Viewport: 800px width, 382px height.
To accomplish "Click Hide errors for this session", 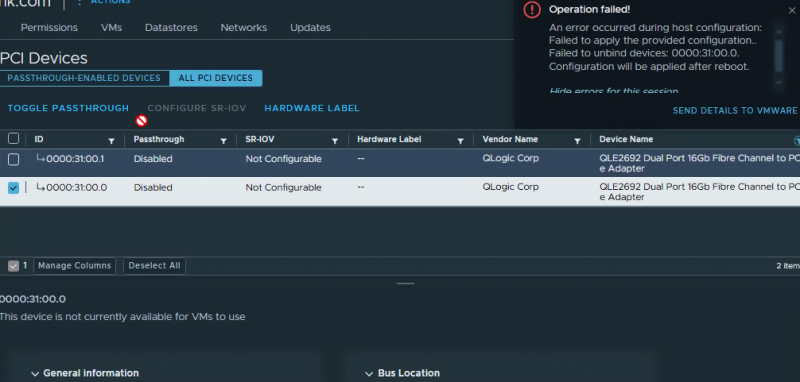I will [x=614, y=91].
